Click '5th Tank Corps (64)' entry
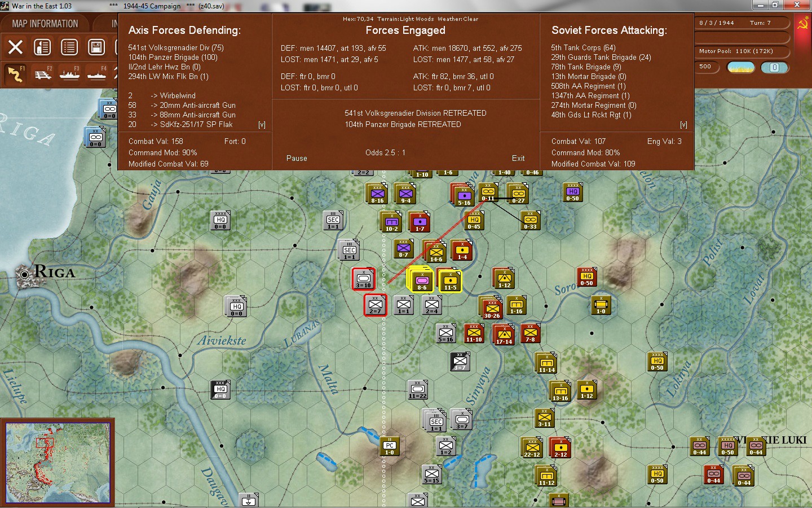 coord(583,48)
